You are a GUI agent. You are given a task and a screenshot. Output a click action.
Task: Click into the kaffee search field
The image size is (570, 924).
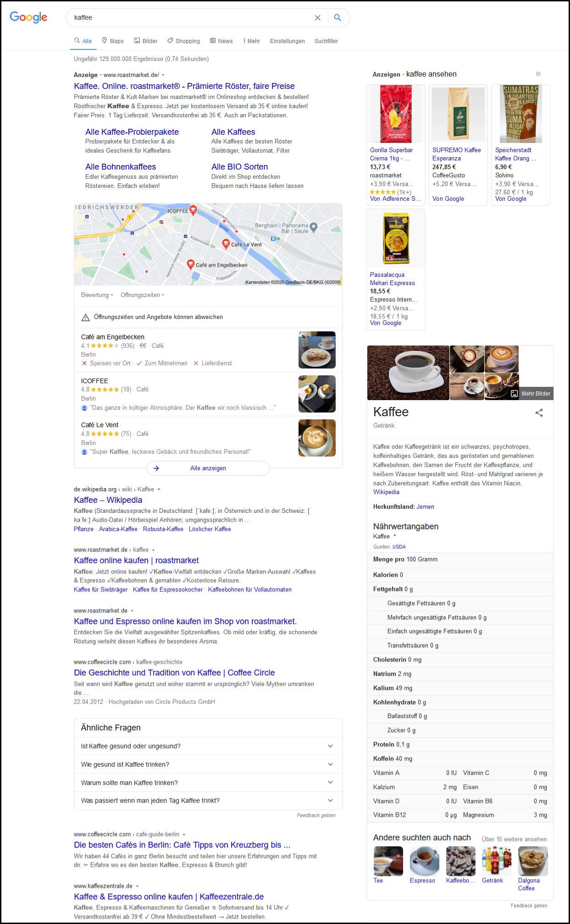tap(188, 17)
